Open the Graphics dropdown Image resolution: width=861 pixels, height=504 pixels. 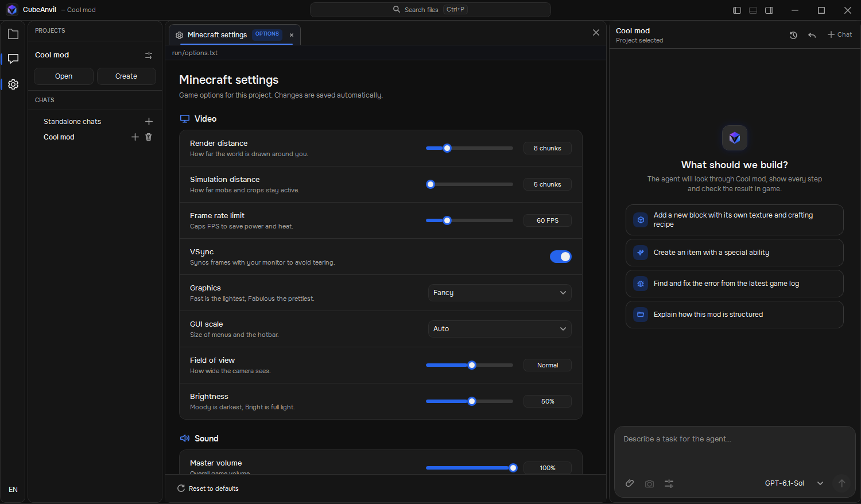tap(499, 293)
